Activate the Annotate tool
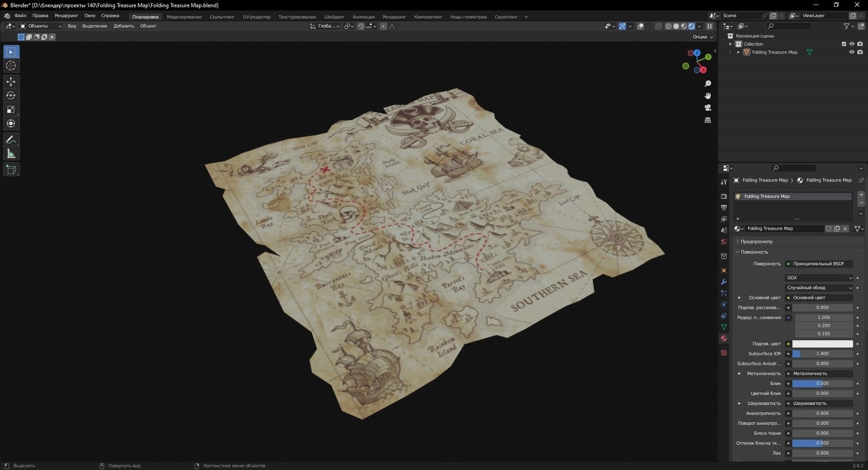Image resolution: width=868 pixels, height=470 pixels. pyautogui.click(x=11, y=140)
